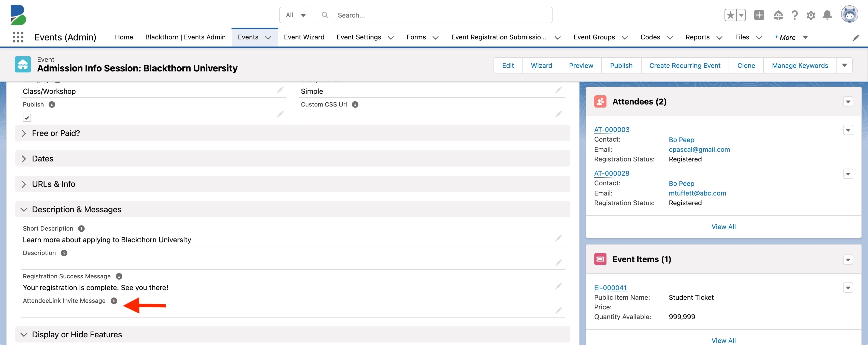Expand the Dates section
868x345 pixels.
pos(293,158)
